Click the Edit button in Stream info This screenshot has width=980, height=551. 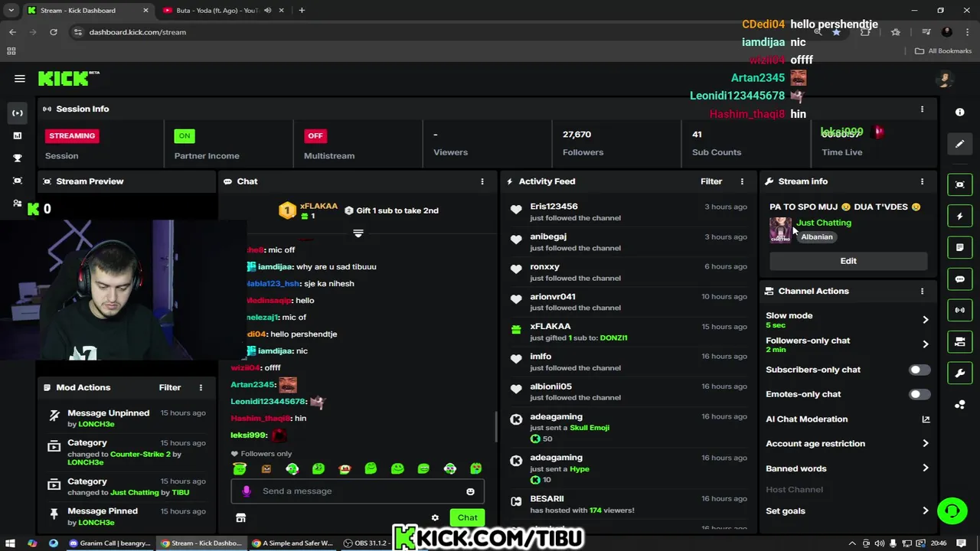[x=848, y=261]
